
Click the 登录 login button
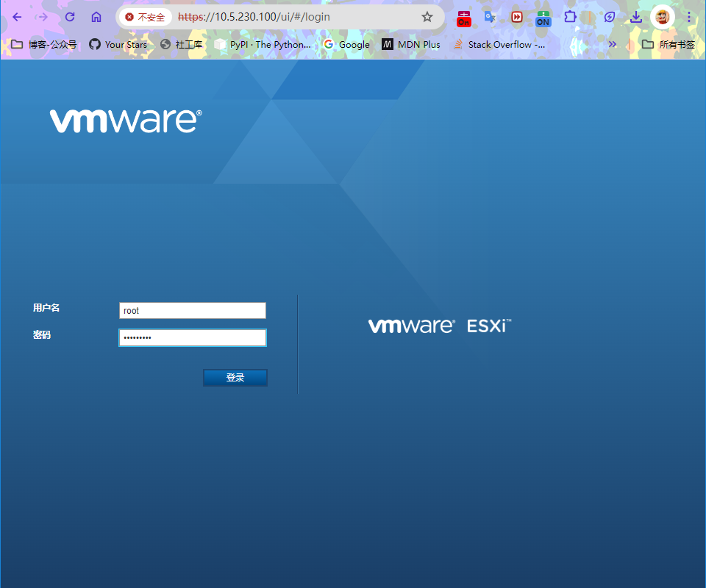pyautogui.click(x=235, y=378)
